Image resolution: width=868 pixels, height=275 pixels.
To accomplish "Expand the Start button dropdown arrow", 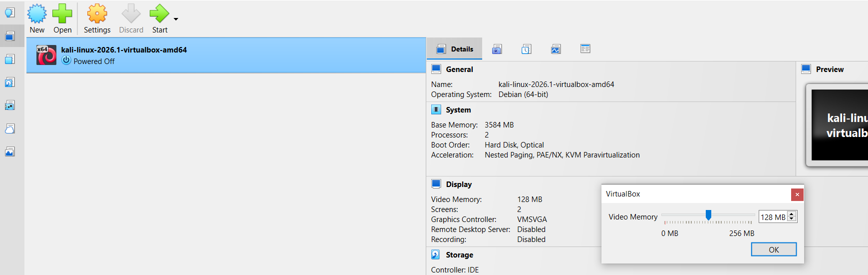I will [176, 19].
